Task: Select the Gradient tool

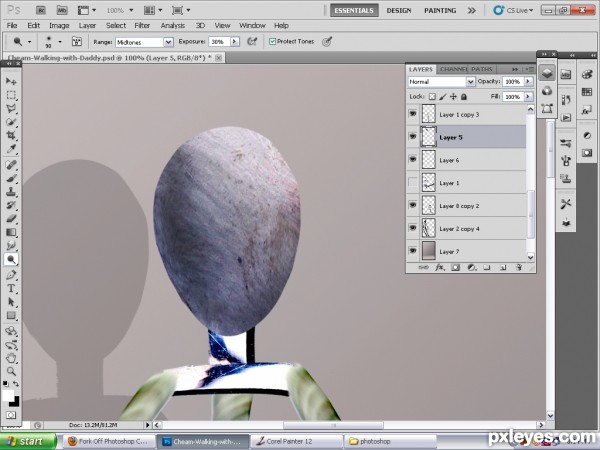Action: coord(11,232)
